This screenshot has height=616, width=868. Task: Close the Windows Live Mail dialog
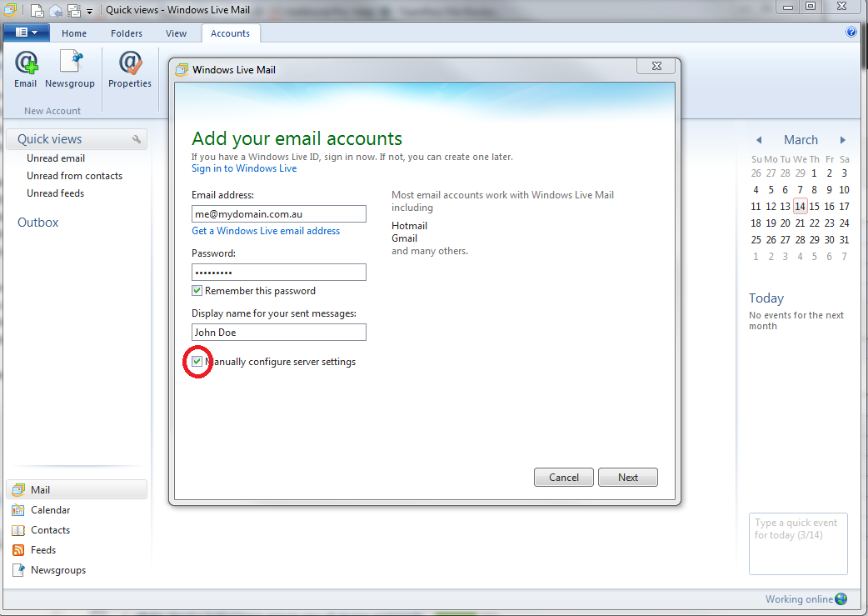(656, 66)
